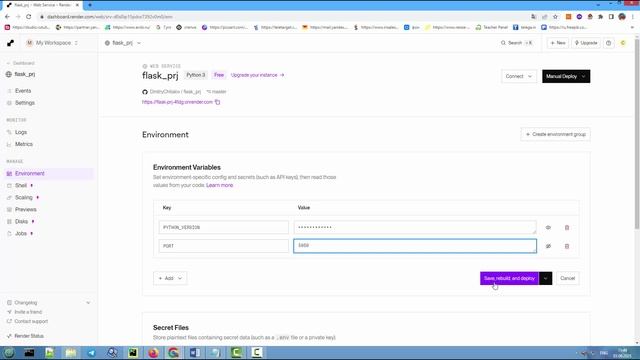
Task: Open the My Workspace switcher
Action: click(52, 43)
